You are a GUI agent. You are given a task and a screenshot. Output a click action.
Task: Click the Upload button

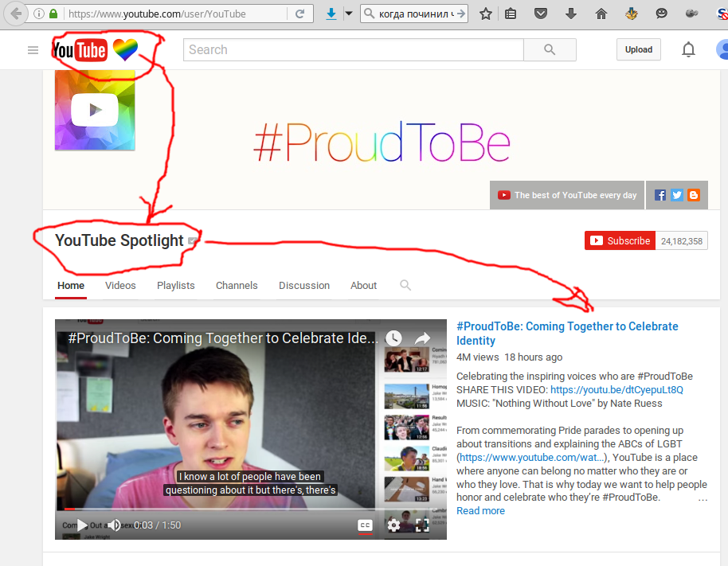638,49
